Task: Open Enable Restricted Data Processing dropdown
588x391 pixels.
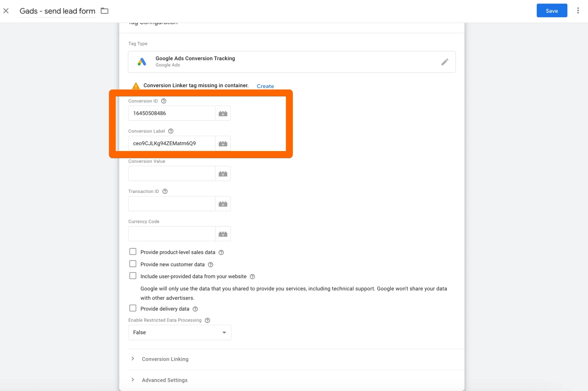Action: (179, 332)
